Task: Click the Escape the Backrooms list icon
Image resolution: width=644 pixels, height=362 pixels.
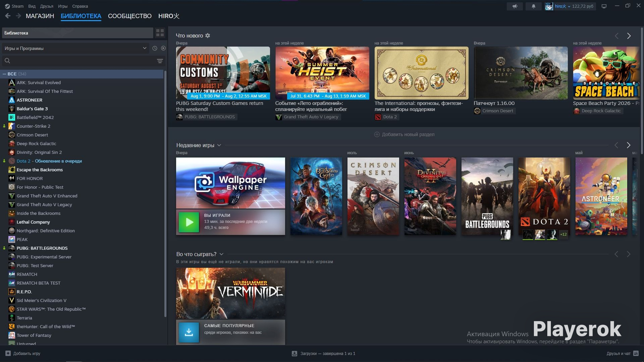Action: point(12,170)
